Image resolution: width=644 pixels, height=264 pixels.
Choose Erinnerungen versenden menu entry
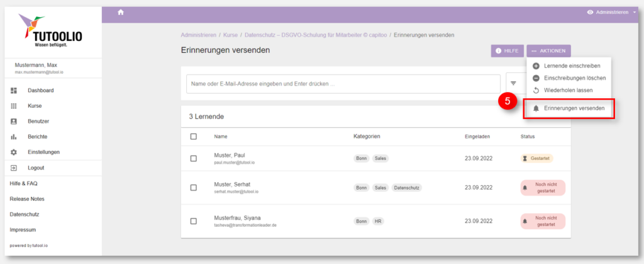(x=569, y=108)
